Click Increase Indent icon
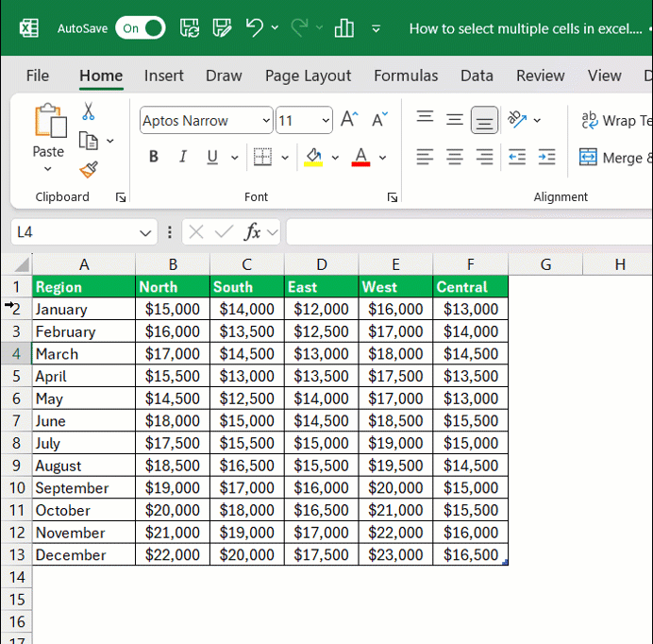Screen dimensions: 653x644 [x=546, y=157]
